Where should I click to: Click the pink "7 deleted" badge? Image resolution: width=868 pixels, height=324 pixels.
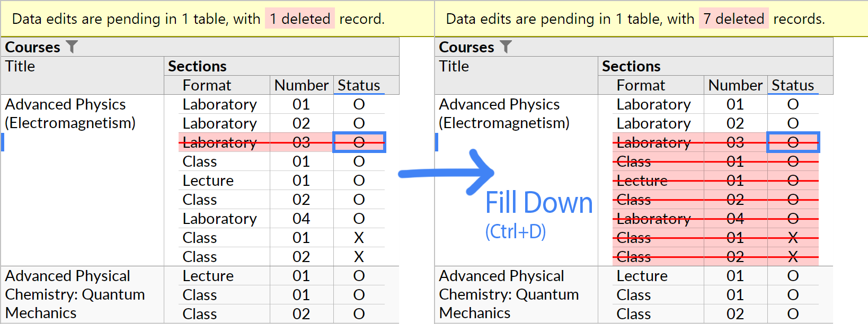pyautogui.click(x=734, y=18)
